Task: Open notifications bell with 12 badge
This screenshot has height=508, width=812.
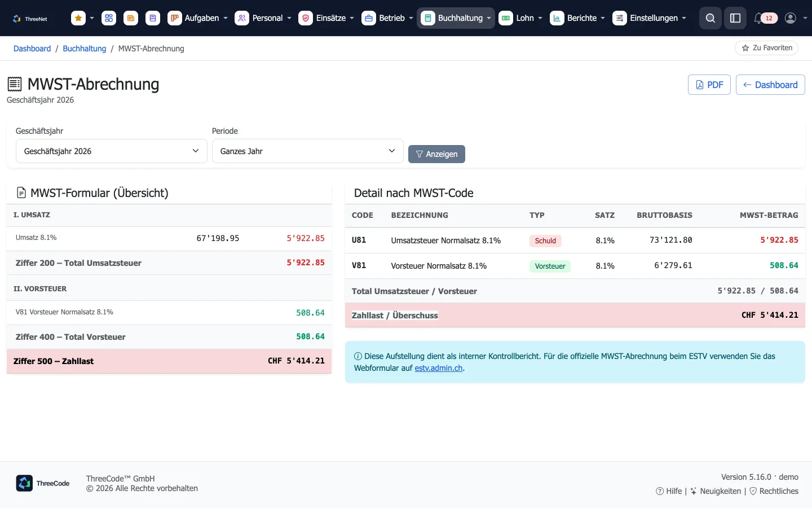Action: (x=765, y=18)
